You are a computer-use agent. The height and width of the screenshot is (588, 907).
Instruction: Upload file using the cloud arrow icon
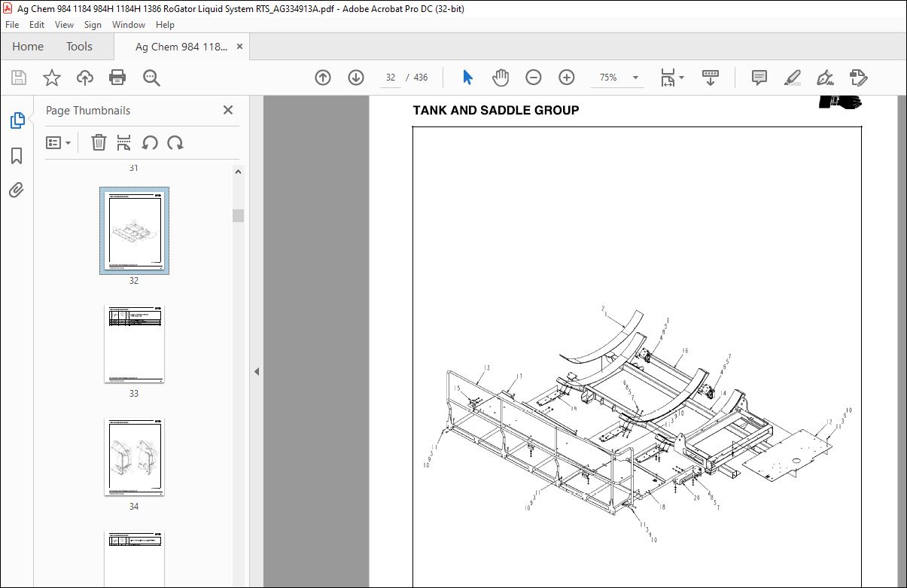tap(85, 78)
